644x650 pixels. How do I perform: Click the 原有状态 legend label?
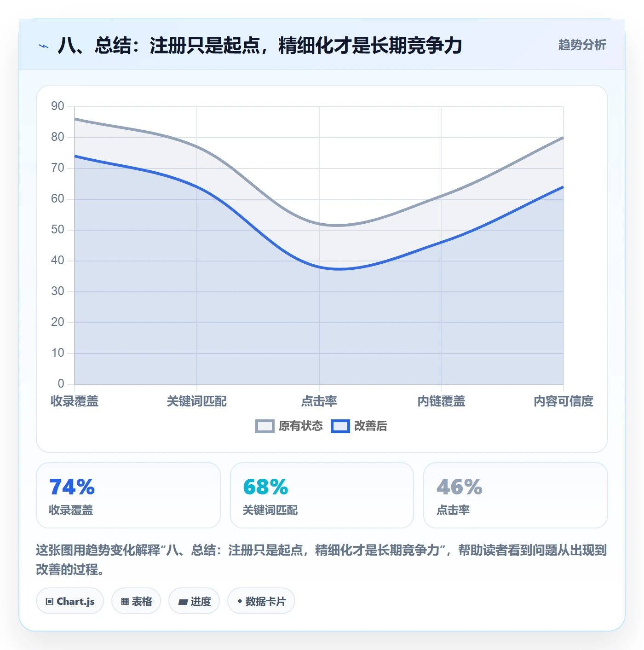(x=301, y=426)
